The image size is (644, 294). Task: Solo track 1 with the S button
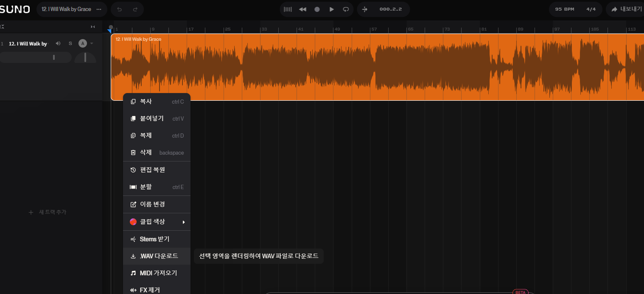70,43
